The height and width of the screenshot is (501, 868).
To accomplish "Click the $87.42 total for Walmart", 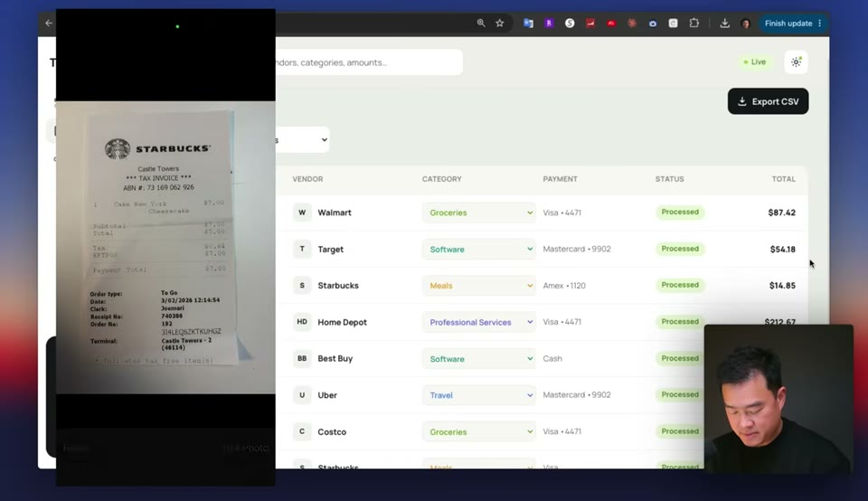I will pyautogui.click(x=781, y=213).
